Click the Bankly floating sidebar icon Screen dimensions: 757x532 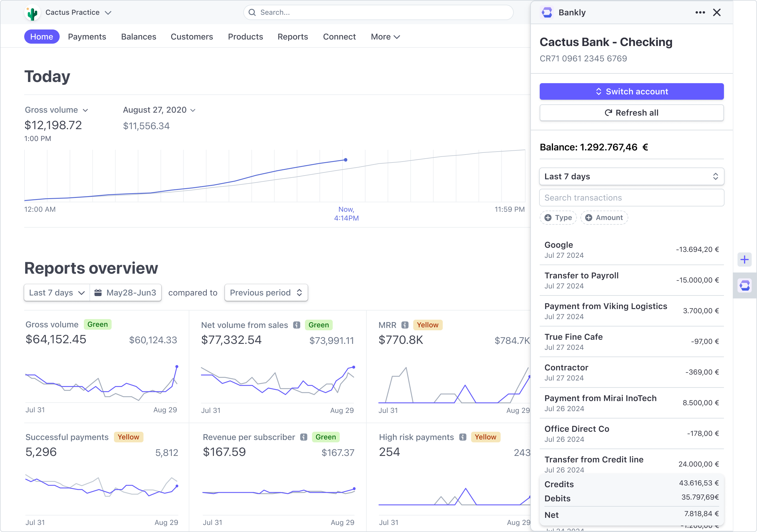click(x=745, y=285)
